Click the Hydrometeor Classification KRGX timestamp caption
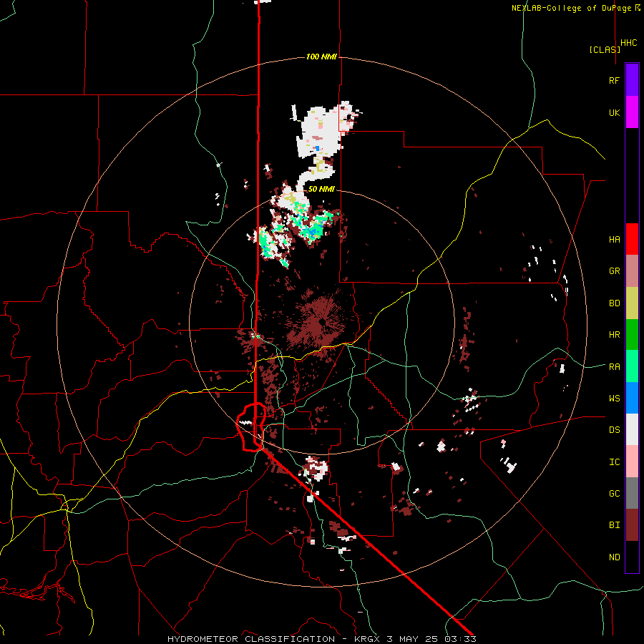Screen dimensions: 644x644 pyautogui.click(x=321, y=639)
